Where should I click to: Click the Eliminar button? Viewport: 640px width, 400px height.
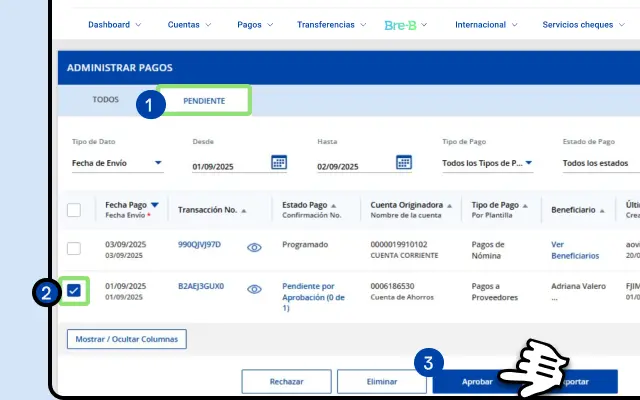click(382, 382)
